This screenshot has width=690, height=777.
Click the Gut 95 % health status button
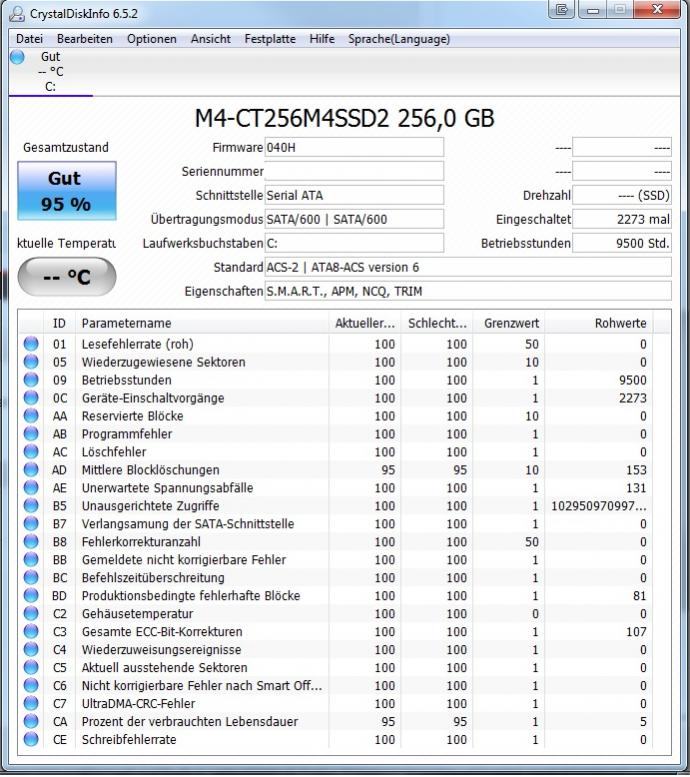click(67, 191)
